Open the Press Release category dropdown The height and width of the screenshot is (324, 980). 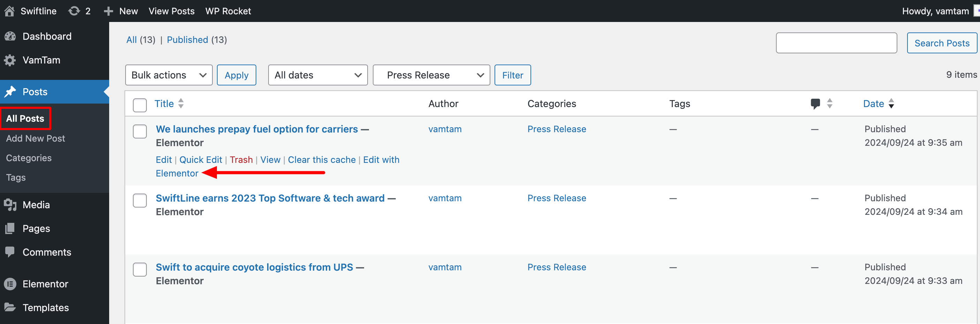tap(431, 75)
